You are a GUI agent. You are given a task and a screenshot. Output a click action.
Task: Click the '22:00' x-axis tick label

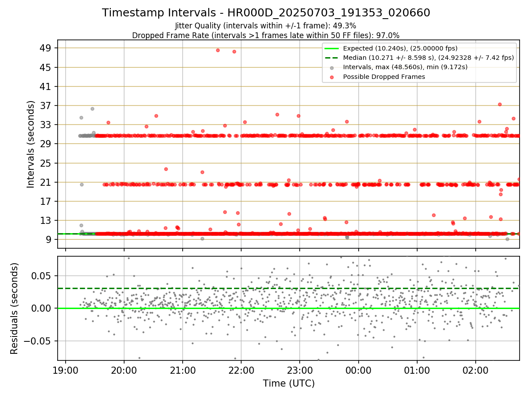[x=241, y=370]
